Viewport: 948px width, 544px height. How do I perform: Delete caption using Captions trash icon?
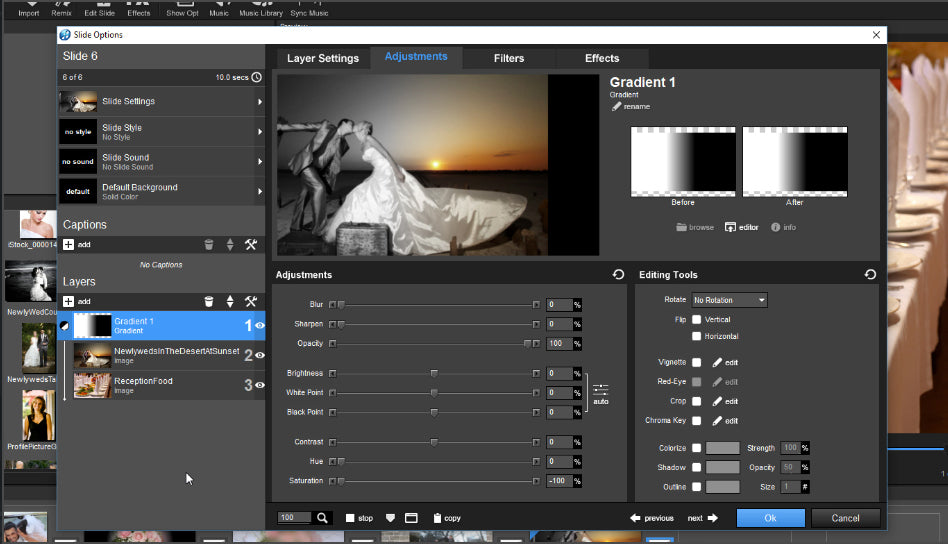click(209, 244)
